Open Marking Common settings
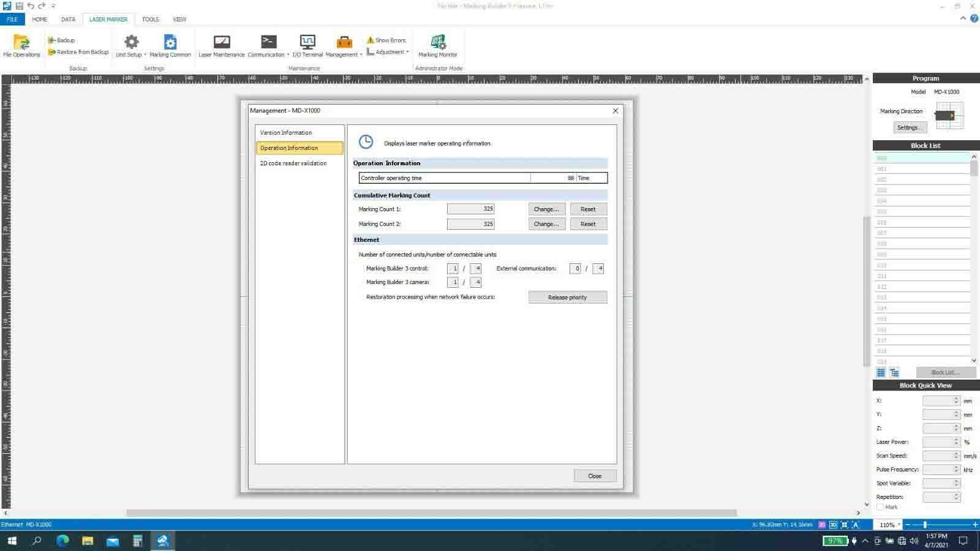The height and width of the screenshot is (551, 980). (170, 46)
